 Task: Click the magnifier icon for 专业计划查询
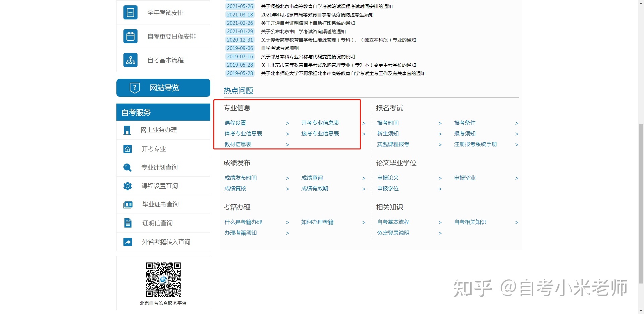[127, 168]
